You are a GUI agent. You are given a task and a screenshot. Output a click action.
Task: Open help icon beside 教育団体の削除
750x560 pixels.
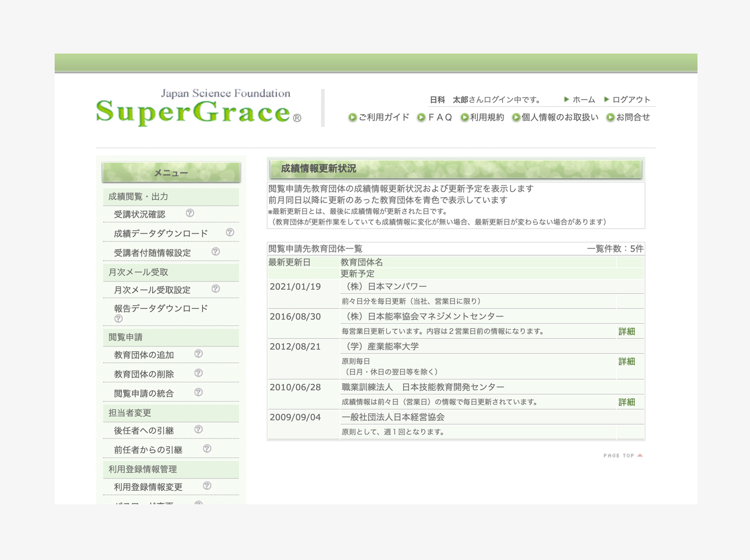coord(198,373)
